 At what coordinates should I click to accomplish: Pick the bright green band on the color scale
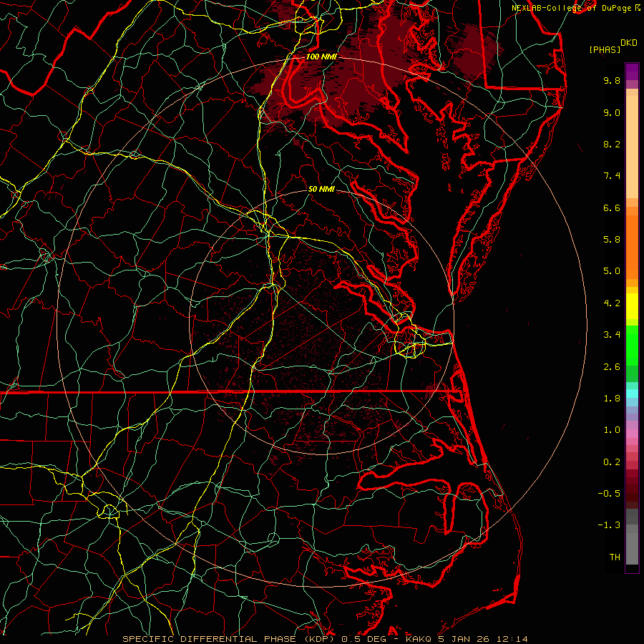(632, 347)
